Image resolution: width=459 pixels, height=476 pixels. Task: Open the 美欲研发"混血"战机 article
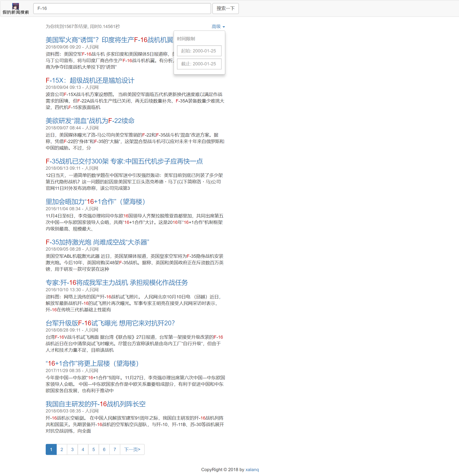pos(90,121)
